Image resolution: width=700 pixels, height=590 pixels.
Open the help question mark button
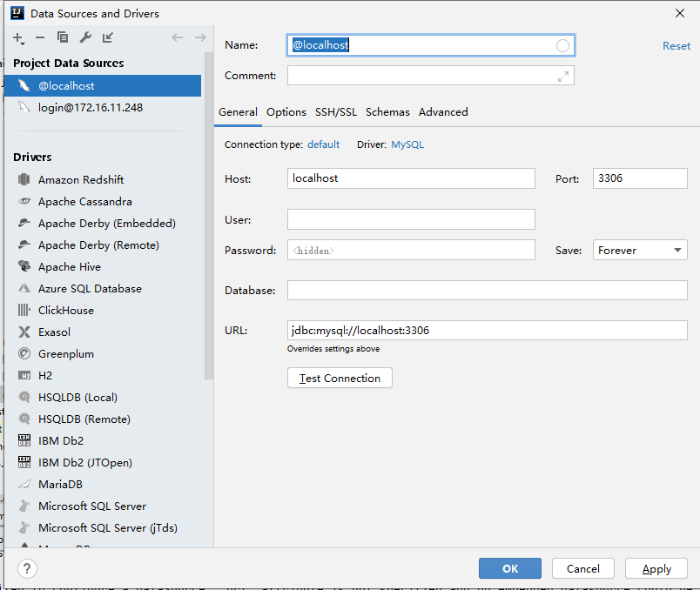click(27, 568)
